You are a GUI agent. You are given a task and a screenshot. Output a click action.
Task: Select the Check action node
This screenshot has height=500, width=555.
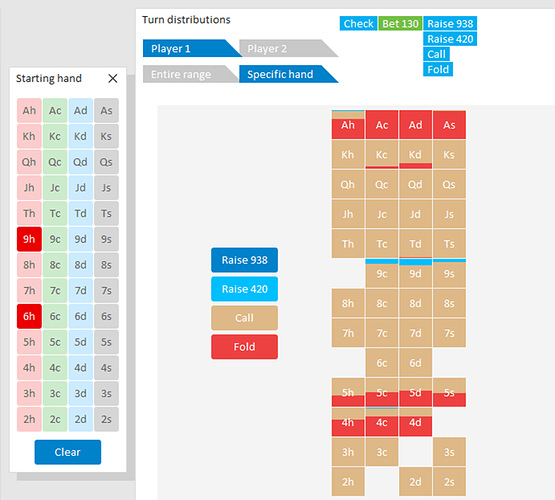[358, 23]
